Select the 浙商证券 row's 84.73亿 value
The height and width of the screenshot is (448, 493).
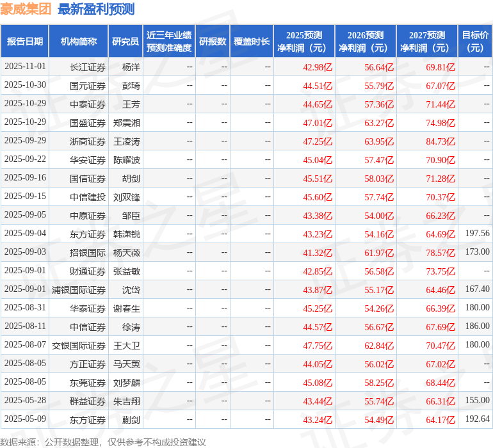[440, 141]
